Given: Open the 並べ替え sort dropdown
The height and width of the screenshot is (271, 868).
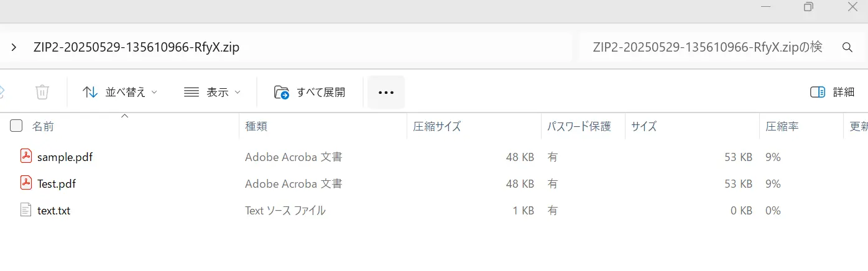Looking at the screenshot, I should pyautogui.click(x=120, y=92).
